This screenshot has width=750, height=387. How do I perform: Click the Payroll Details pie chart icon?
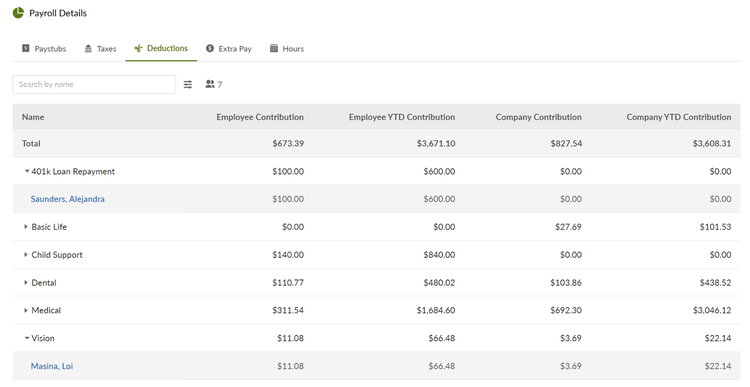coord(18,13)
